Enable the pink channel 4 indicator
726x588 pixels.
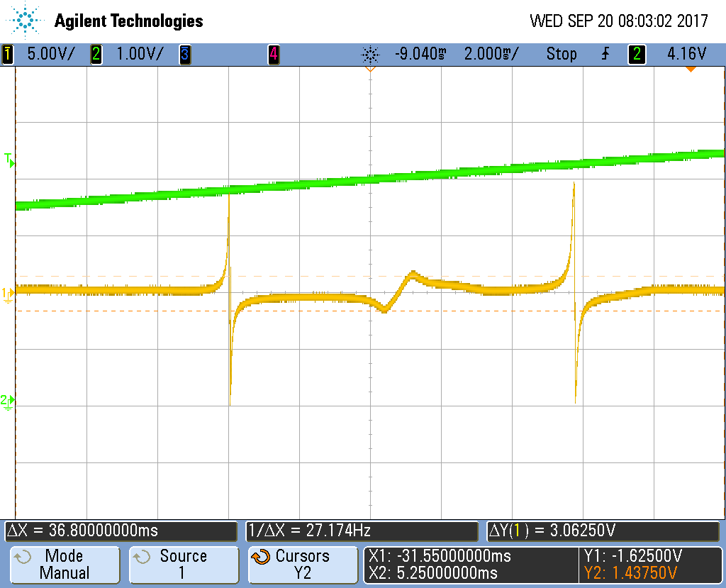273,54
